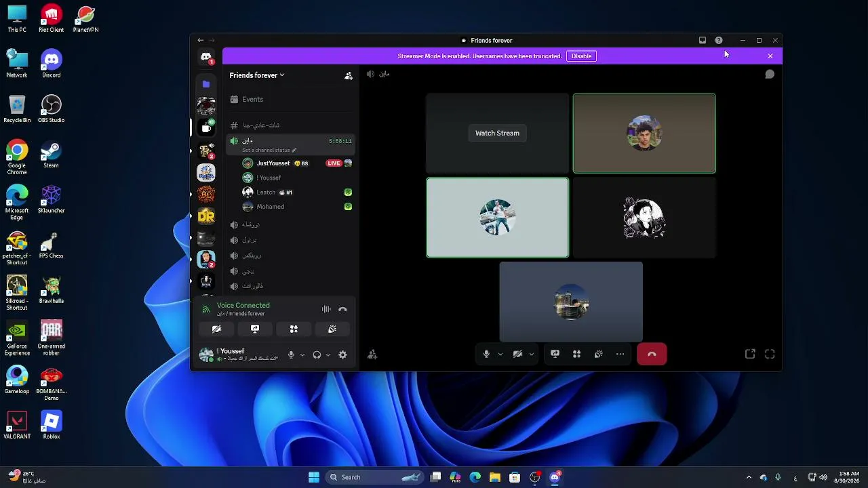Select '! Youssef' in voice channel list
Screen dimensions: 868x488
click(x=297, y=178)
